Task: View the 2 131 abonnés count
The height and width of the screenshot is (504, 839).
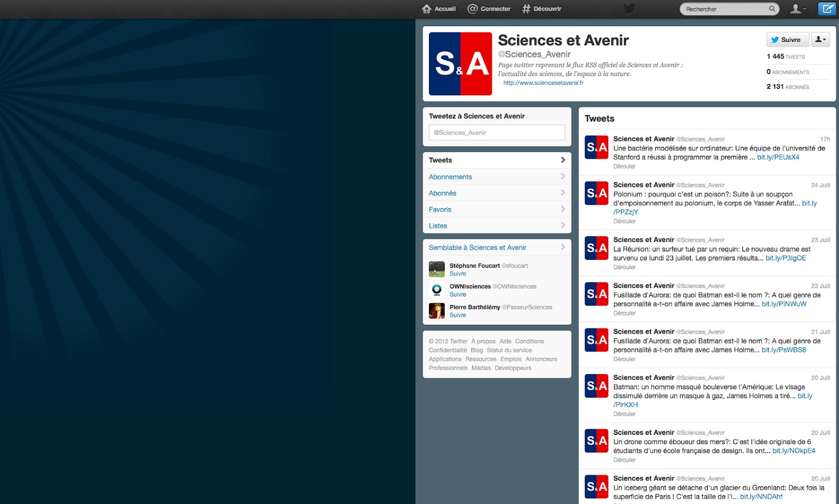Action: point(788,86)
